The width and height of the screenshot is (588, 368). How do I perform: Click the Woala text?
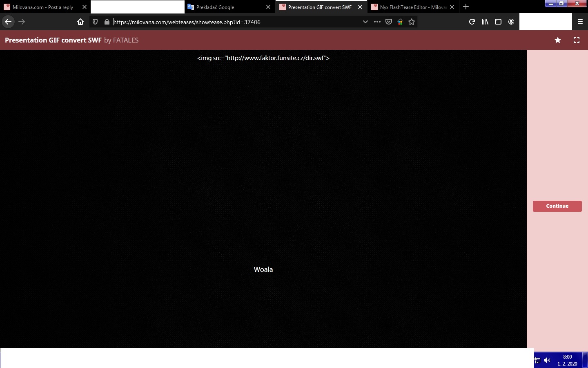point(263,269)
